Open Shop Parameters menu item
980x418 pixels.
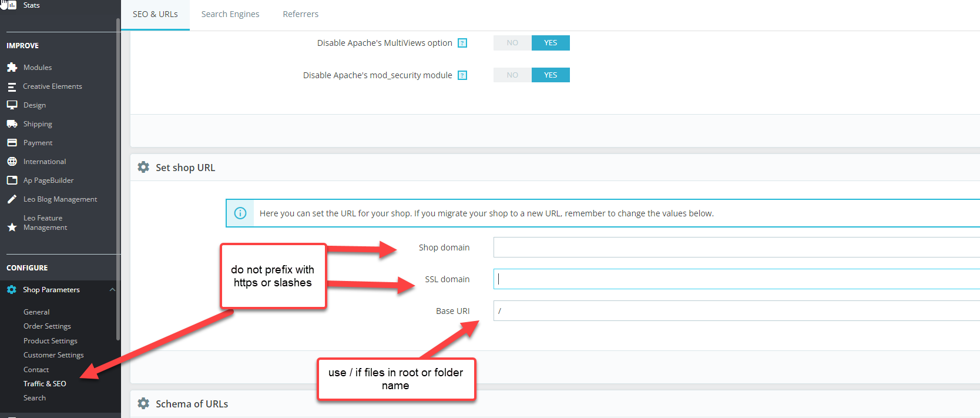click(x=51, y=290)
